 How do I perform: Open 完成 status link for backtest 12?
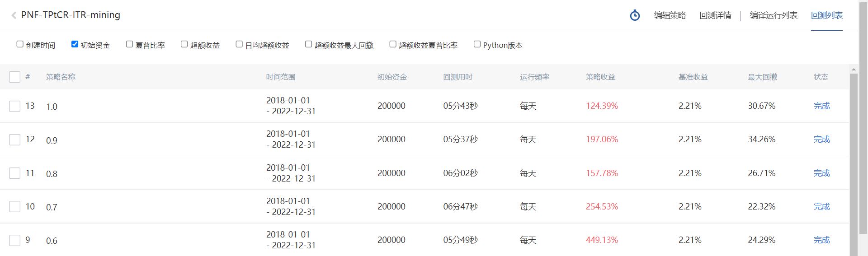pos(821,140)
